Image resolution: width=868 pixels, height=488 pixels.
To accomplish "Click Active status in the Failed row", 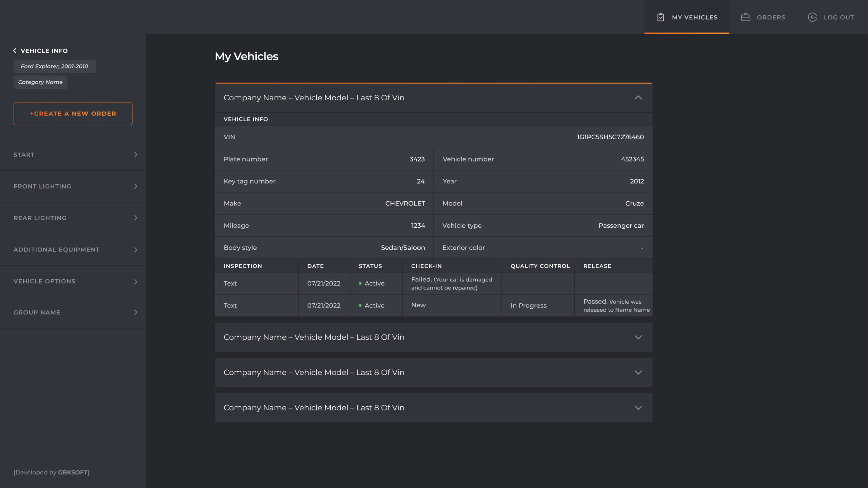I will [372, 283].
